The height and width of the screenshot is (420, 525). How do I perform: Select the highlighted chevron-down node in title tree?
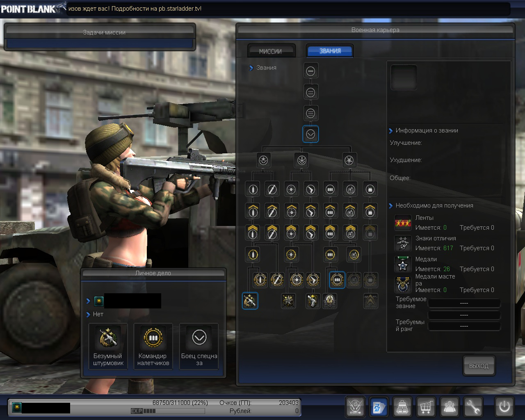click(310, 134)
